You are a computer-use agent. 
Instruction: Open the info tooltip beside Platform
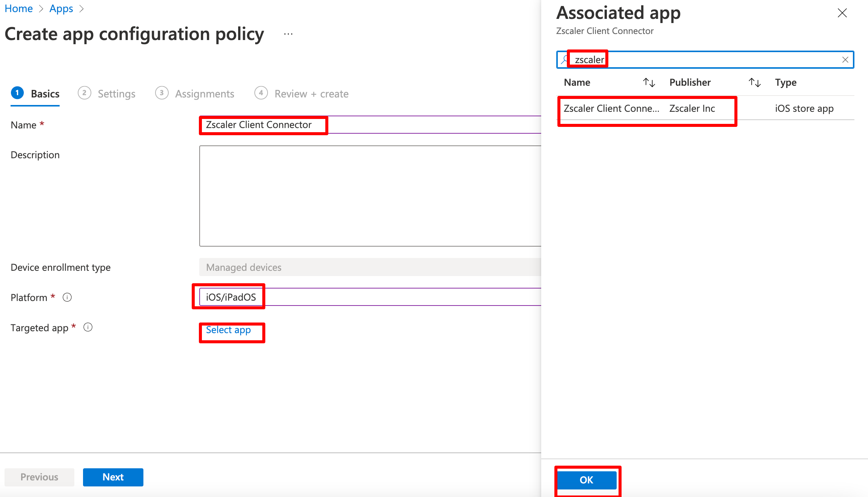pos(67,297)
